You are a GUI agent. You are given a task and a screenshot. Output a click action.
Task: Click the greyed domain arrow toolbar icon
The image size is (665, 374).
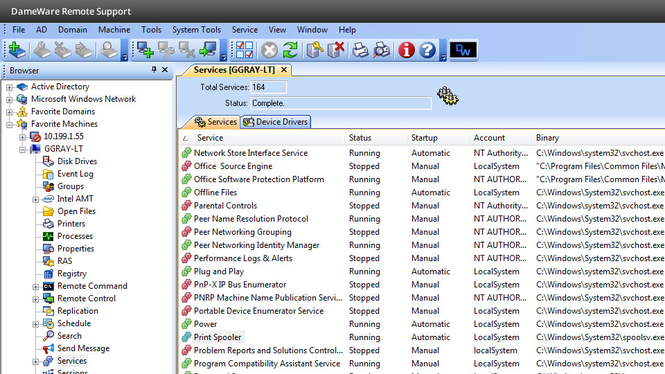pos(84,50)
